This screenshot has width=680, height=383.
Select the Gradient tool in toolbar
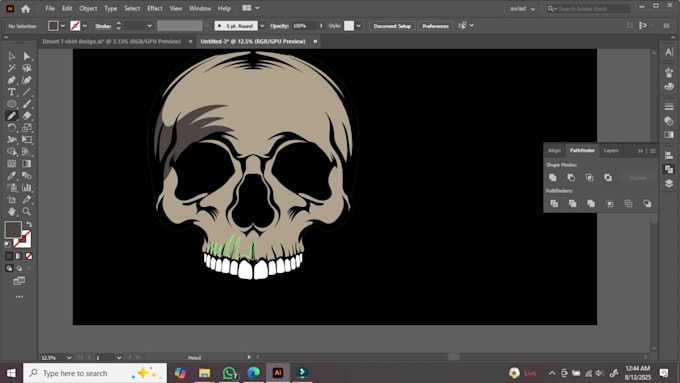(x=27, y=164)
